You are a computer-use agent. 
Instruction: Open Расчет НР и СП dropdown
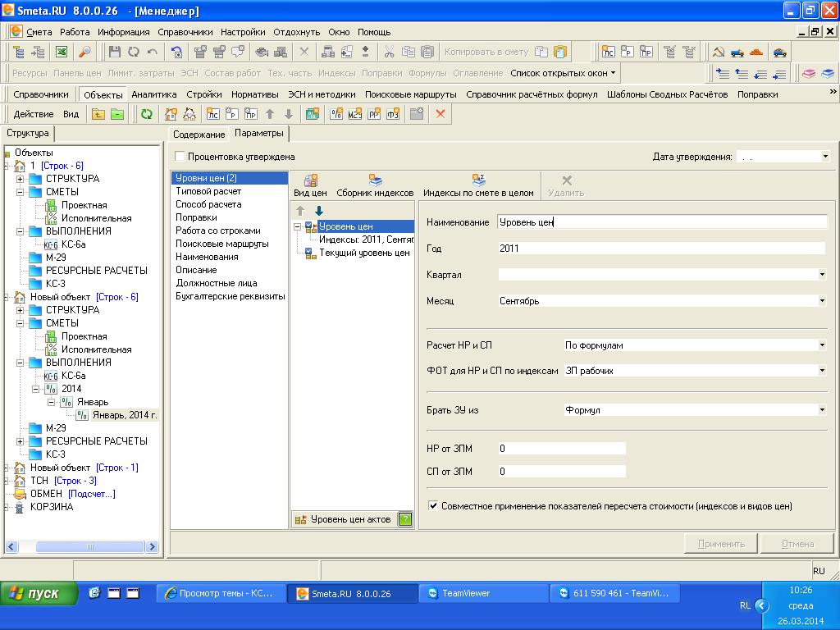[x=822, y=345]
